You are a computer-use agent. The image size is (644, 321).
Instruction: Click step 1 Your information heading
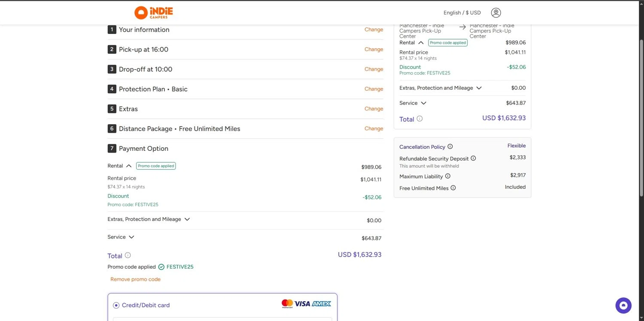click(x=144, y=30)
